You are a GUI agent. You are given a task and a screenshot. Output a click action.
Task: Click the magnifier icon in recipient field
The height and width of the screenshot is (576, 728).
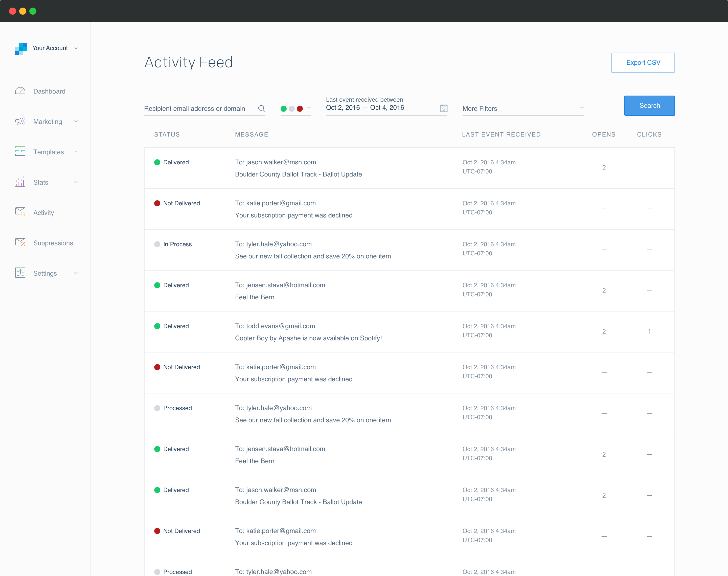pyautogui.click(x=262, y=108)
